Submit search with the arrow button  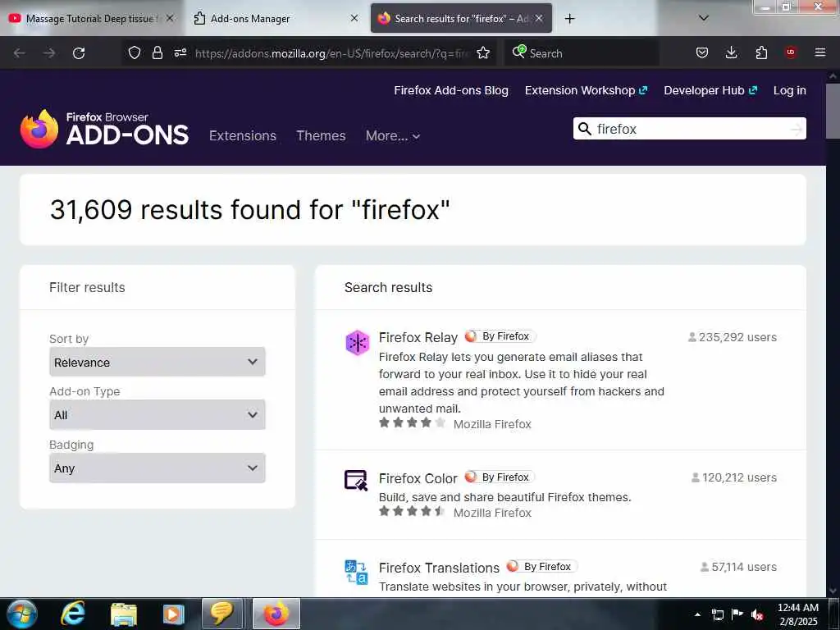click(x=796, y=129)
